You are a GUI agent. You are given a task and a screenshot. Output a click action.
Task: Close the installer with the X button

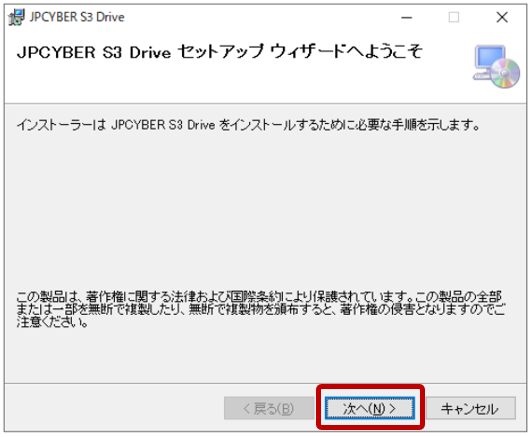tap(502, 17)
